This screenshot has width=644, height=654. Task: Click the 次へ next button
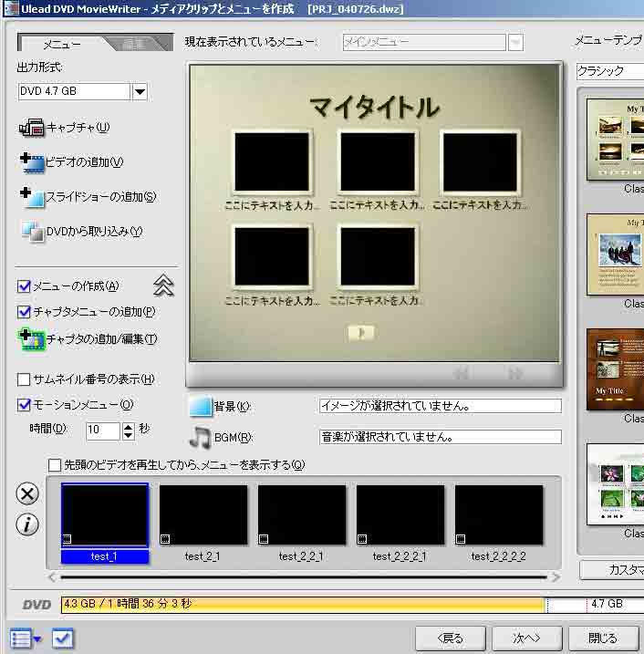coord(526,638)
